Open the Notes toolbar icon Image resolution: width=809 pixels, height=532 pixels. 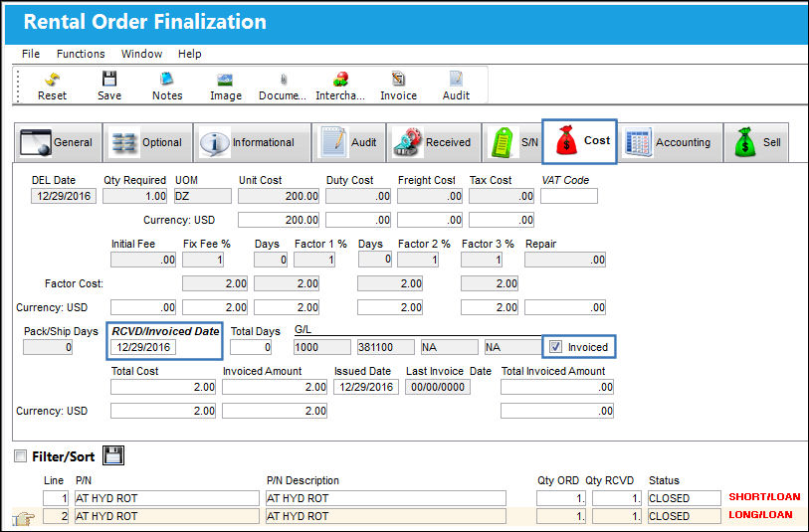[167, 86]
